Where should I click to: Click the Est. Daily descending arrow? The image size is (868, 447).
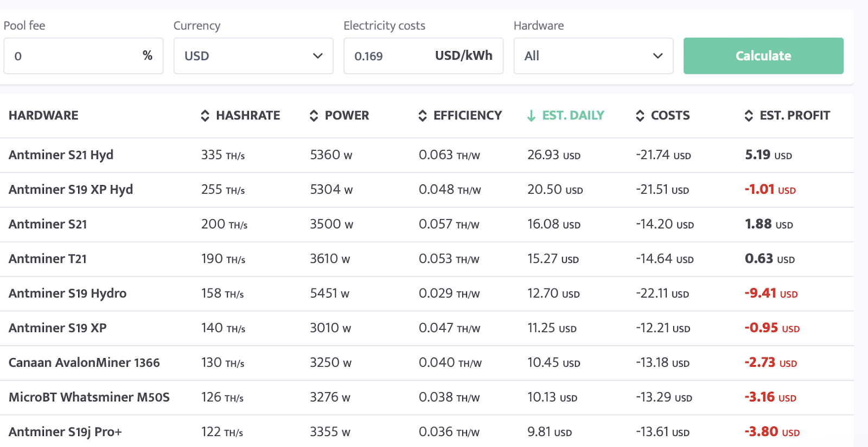click(531, 116)
